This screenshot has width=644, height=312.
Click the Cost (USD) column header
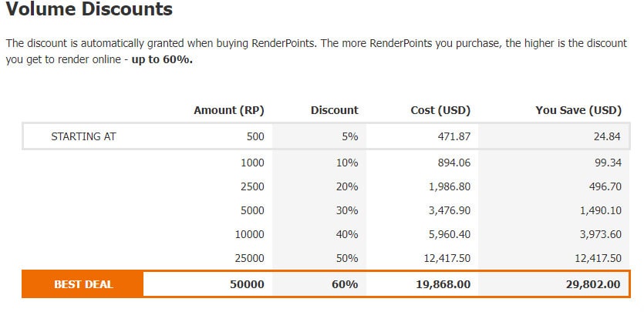pyautogui.click(x=440, y=110)
